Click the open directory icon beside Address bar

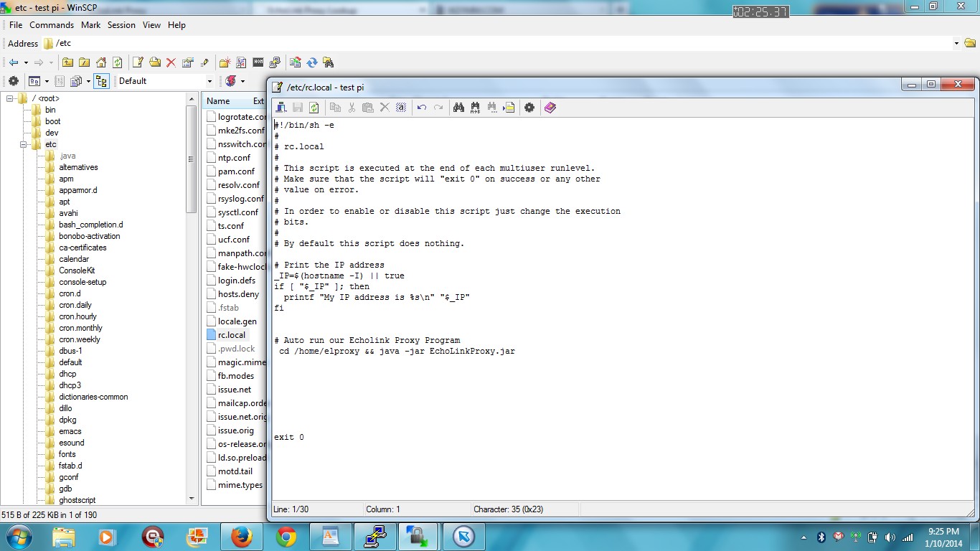pyautogui.click(x=969, y=43)
